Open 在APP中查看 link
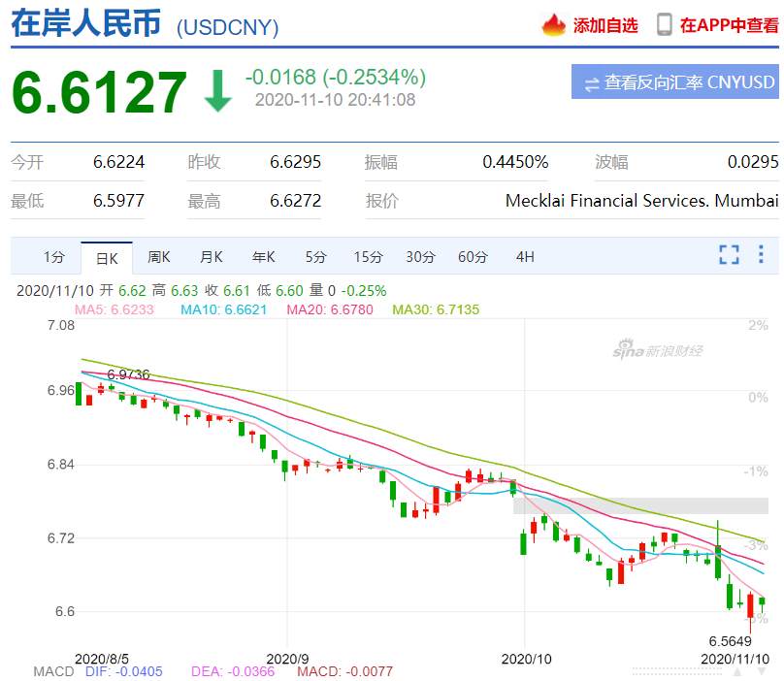The image size is (784, 681). 729,25
